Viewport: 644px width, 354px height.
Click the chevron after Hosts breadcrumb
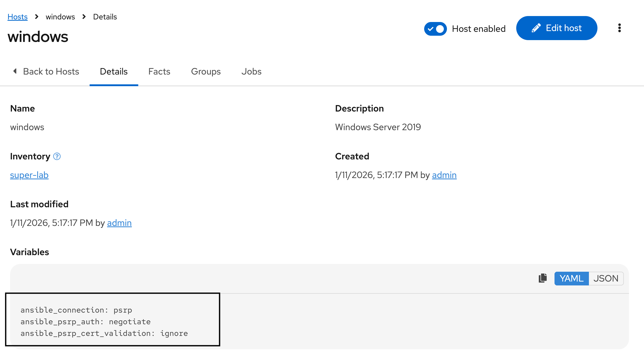36,17
